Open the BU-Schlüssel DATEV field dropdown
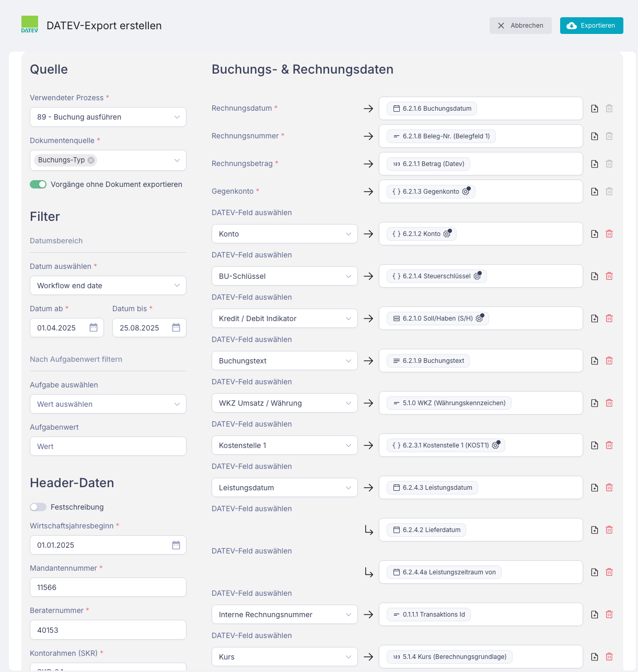638x672 pixels. 284,276
